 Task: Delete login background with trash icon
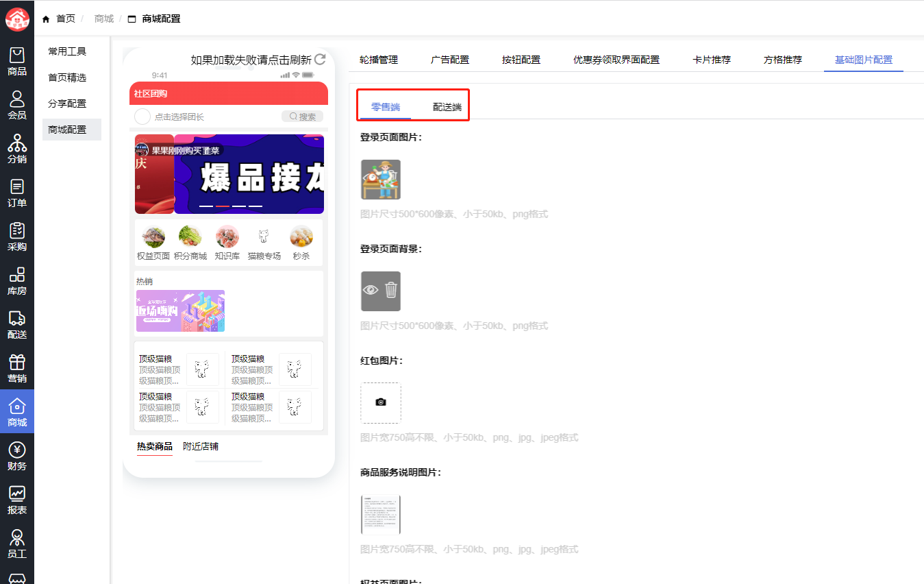390,290
